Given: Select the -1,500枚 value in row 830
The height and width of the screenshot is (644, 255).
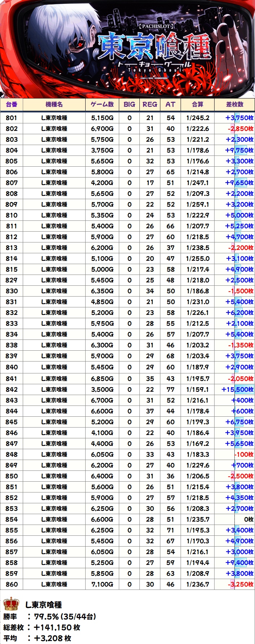Looking at the screenshot, I should [241, 291].
